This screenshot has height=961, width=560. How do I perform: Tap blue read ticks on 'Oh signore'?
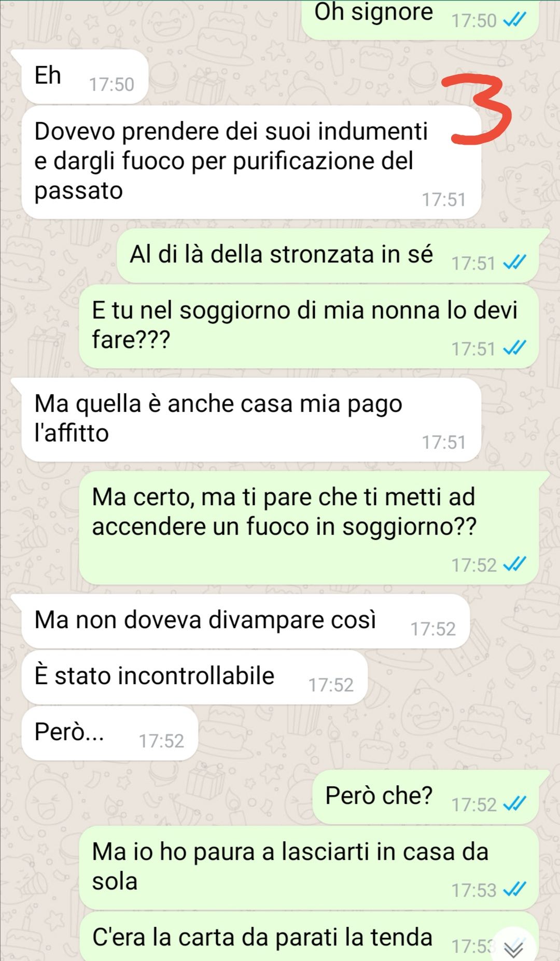515,20
